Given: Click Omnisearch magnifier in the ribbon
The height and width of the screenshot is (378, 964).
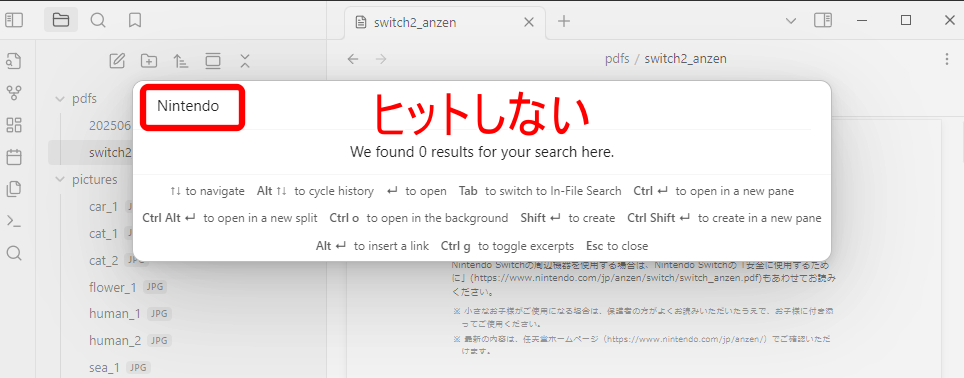Looking at the screenshot, I should coord(14,253).
